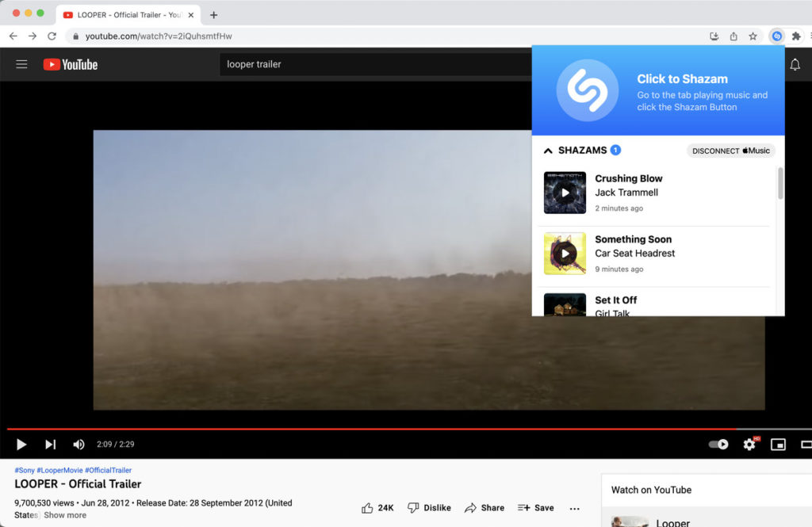Click the big Shazam logo button

[587, 90]
